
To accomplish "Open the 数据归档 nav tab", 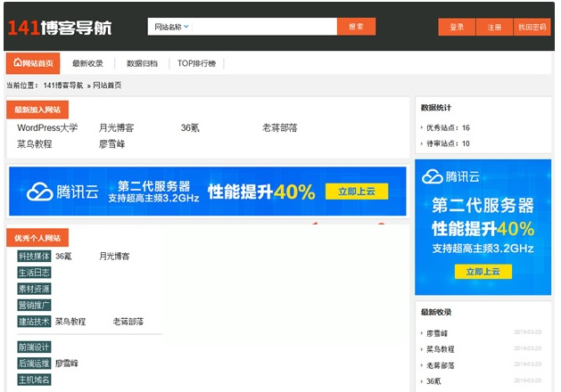I will pyautogui.click(x=142, y=63).
